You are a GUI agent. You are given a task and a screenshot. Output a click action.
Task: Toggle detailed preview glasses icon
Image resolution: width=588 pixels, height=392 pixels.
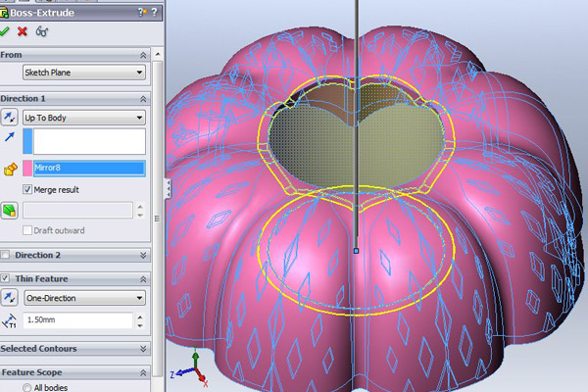(41, 31)
